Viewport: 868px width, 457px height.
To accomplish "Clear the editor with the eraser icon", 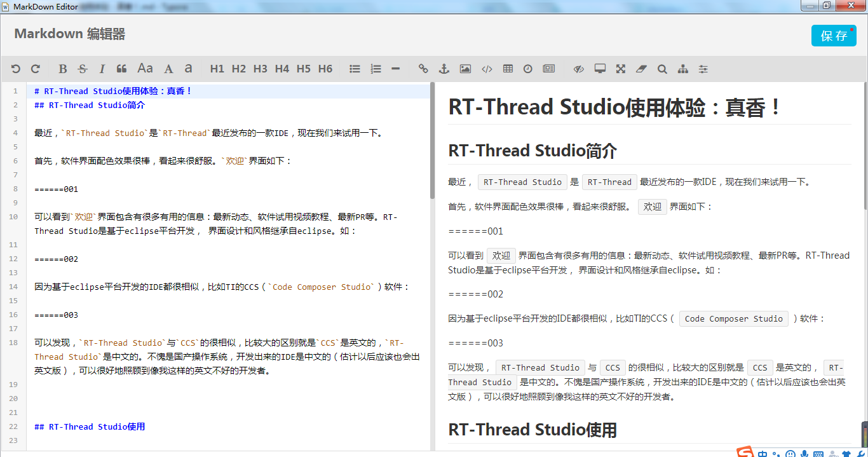I will coord(641,68).
